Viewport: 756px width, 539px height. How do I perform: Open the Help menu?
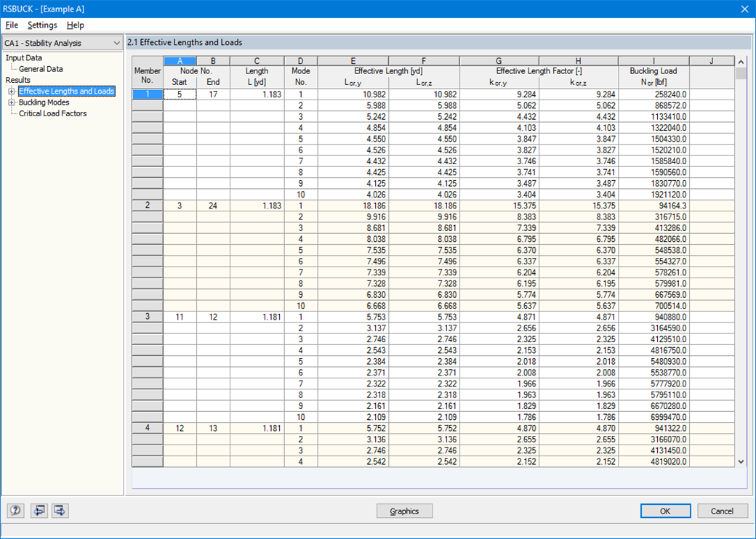(75, 25)
